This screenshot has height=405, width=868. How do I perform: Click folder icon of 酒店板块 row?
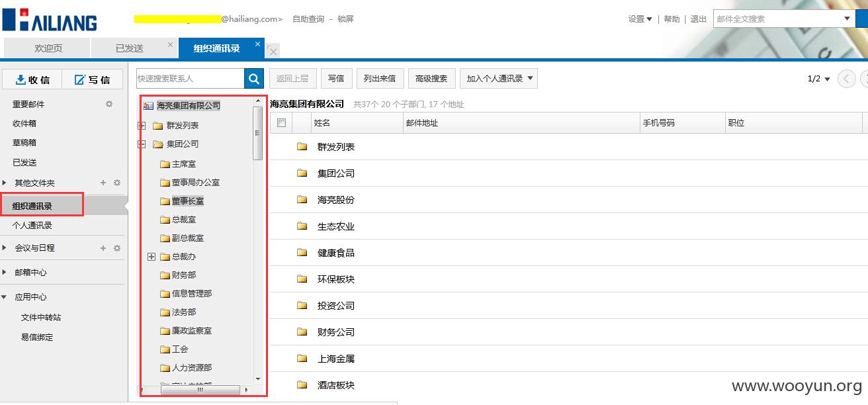[x=302, y=384]
